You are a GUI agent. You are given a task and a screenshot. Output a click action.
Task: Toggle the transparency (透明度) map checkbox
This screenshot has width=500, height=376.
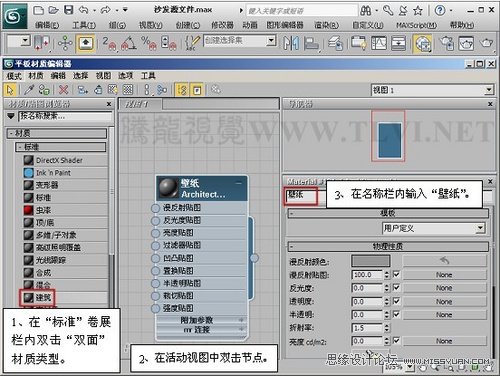coord(396,301)
